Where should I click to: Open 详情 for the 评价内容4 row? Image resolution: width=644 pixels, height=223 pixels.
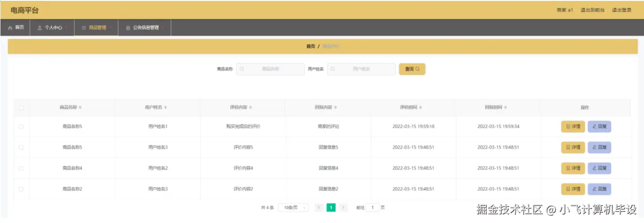click(x=573, y=168)
